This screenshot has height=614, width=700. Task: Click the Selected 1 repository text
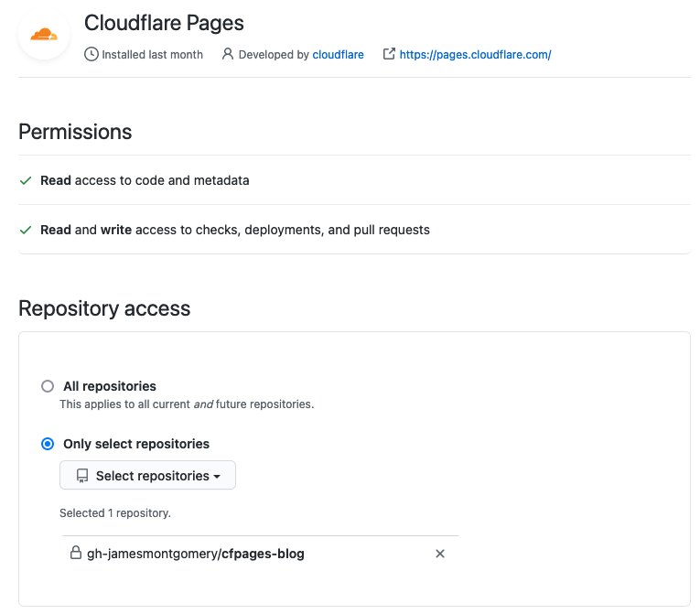coord(115,513)
